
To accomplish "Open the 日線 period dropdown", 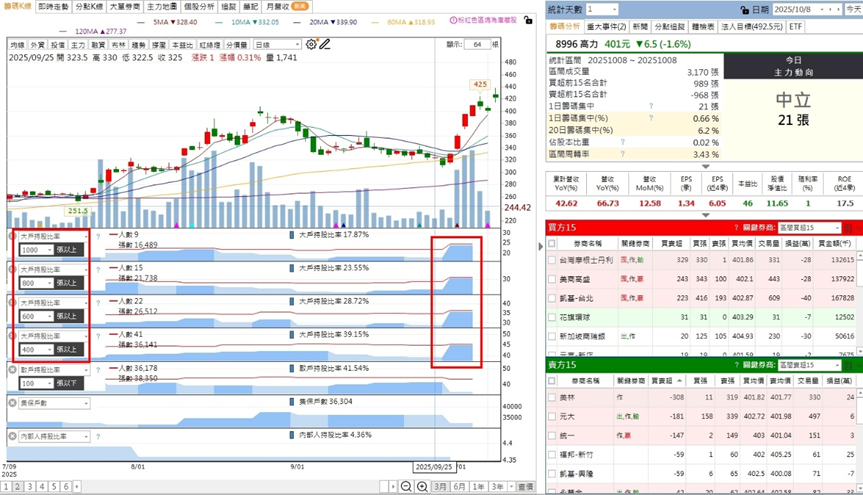I will 277,45.
